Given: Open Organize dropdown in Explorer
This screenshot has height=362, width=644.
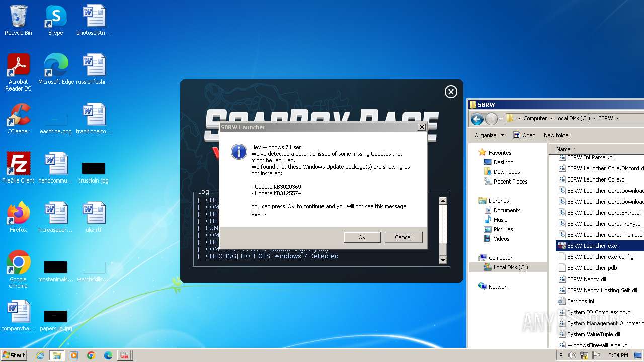Looking at the screenshot, I should tap(489, 135).
